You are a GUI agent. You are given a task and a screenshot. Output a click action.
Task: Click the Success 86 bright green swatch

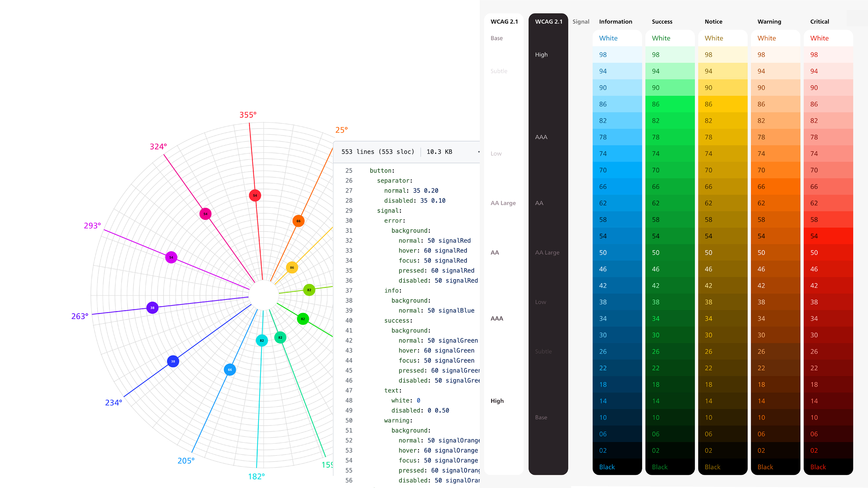pos(670,104)
